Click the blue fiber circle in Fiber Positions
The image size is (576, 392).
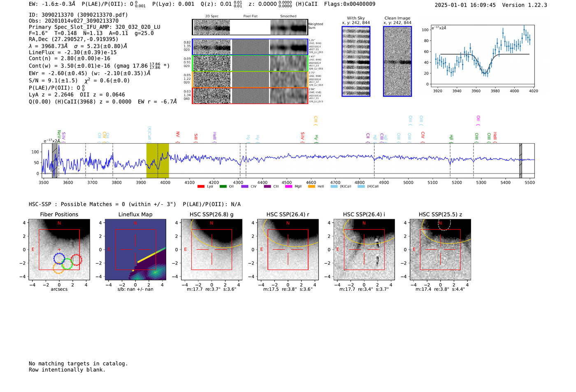pyautogui.click(x=59, y=259)
